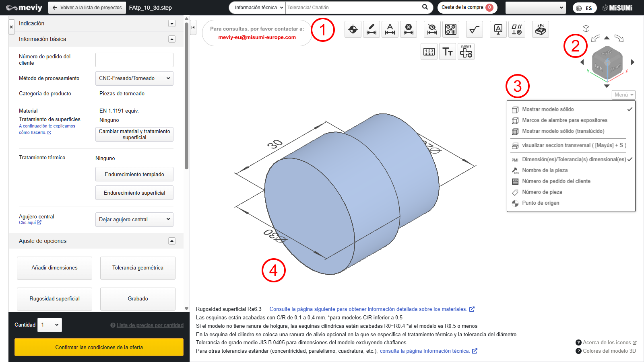Toggle Dimensión(es)/Tolerancia(s) dimensional(es) display option

tap(574, 159)
